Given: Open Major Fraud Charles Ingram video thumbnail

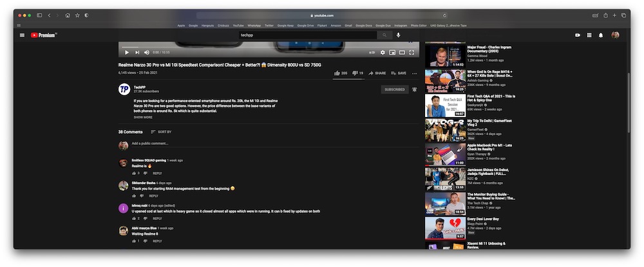Looking at the screenshot, I should [445, 56].
